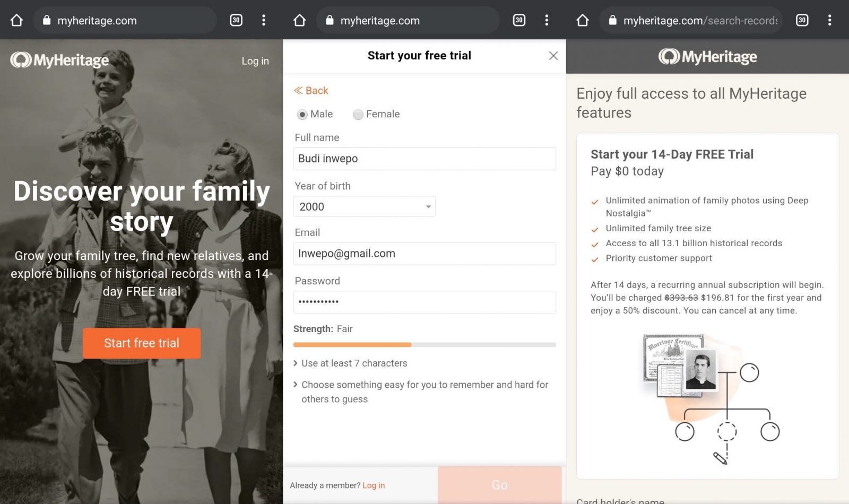Open the tab switcher in the left browser
The image size is (849, 504).
click(x=236, y=20)
